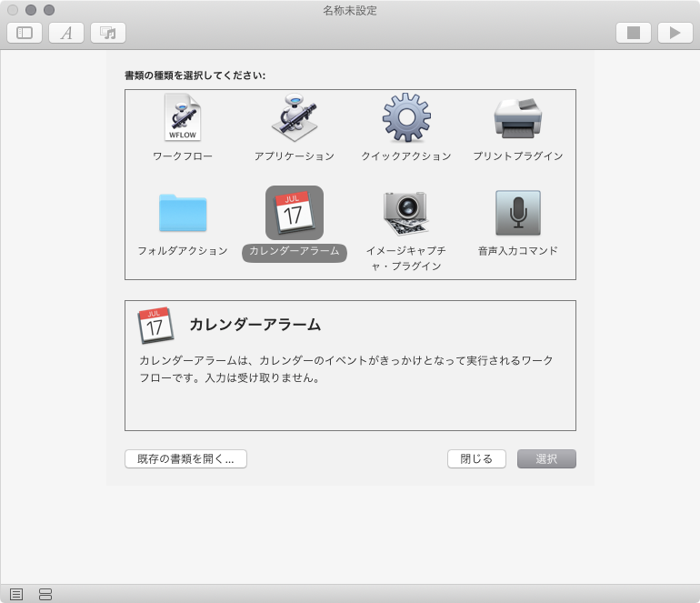The height and width of the screenshot is (603, 700).
Task: Click the 書類の種類を選択してください prompt text
Action: coord(195,75)
